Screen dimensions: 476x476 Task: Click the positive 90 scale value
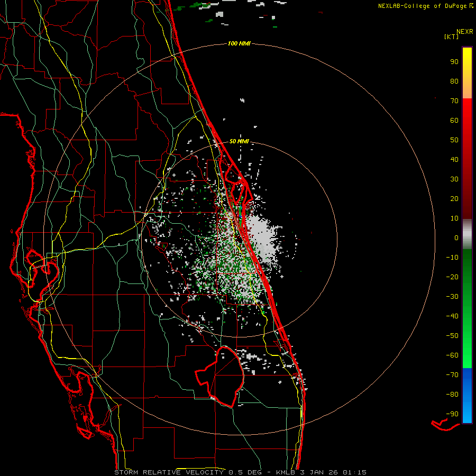coord(454,62)
